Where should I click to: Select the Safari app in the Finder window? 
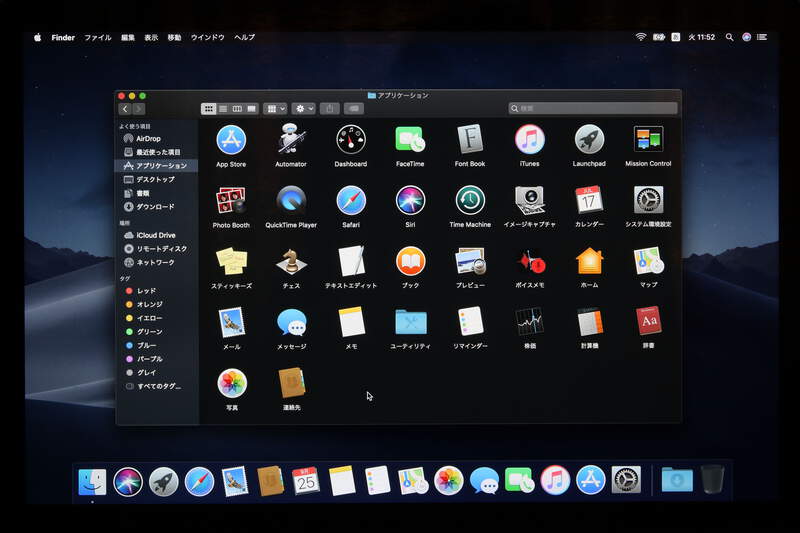click(x=351, y=200)
